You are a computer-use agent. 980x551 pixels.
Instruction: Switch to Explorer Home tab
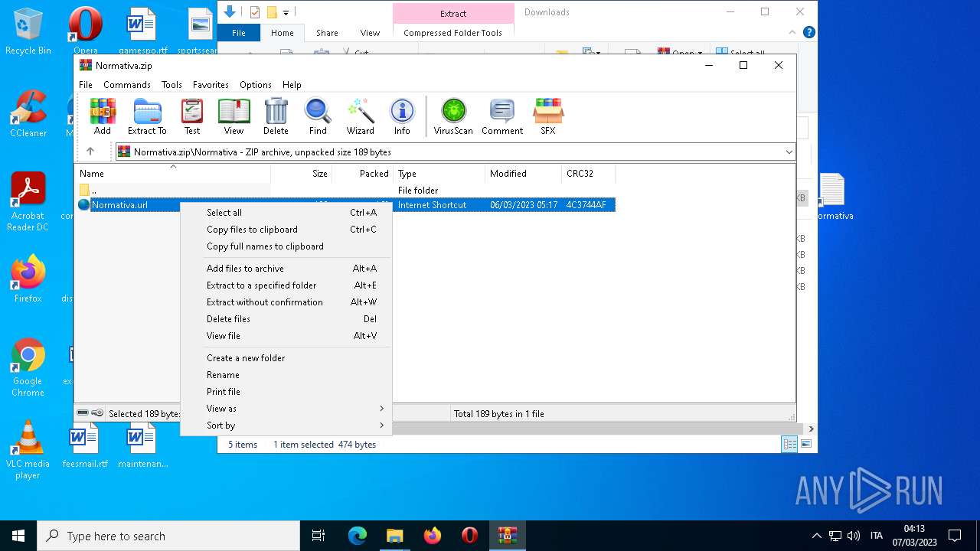tap(283, 33)
